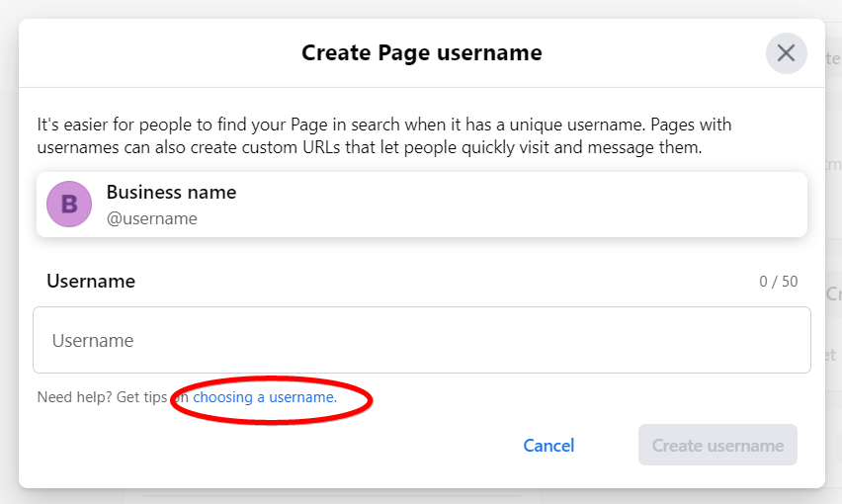
Task: Click the 0 / 50 character counter
Action: coord(778,282)
